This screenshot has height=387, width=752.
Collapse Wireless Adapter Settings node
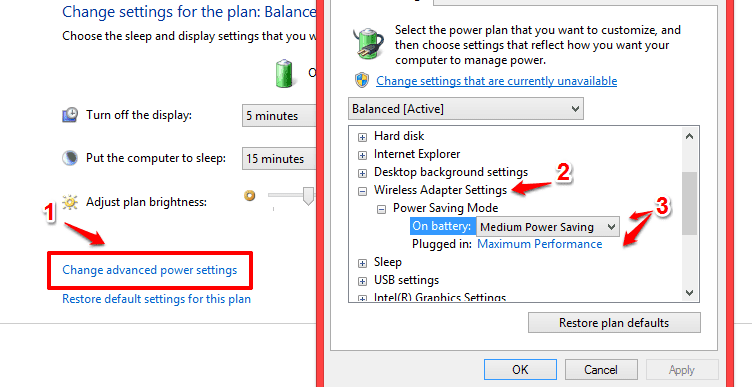[363, 191]
